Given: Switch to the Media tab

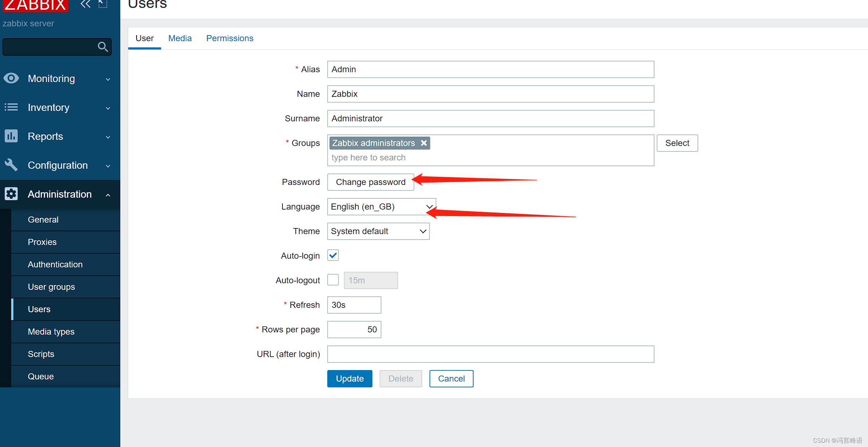Looking at the screenshot, I should coord(180,38).
